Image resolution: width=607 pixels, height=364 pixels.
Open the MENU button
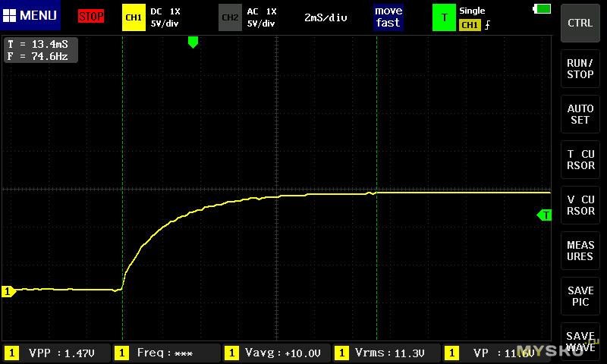click(31, 16)
